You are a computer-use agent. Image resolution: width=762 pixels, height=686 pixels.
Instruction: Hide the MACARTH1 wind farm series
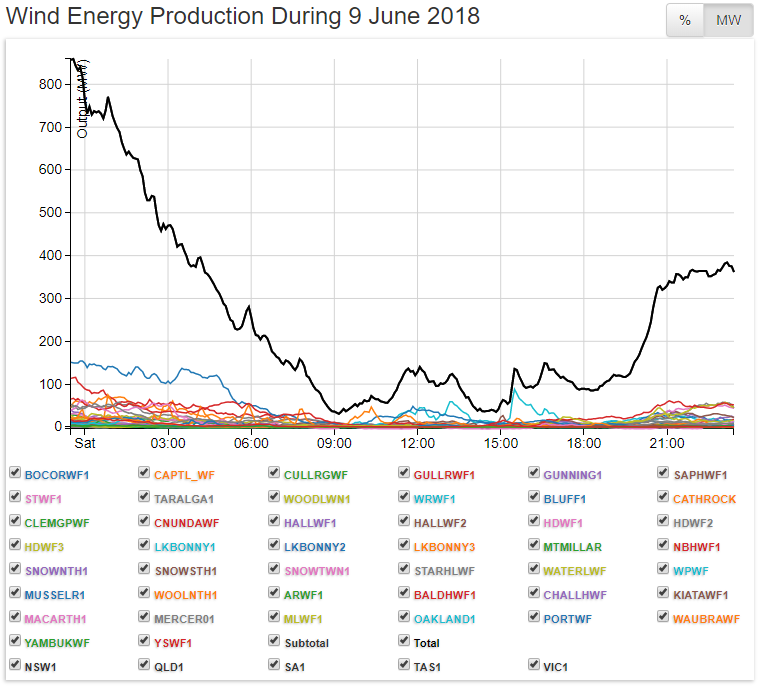point(15,618)
